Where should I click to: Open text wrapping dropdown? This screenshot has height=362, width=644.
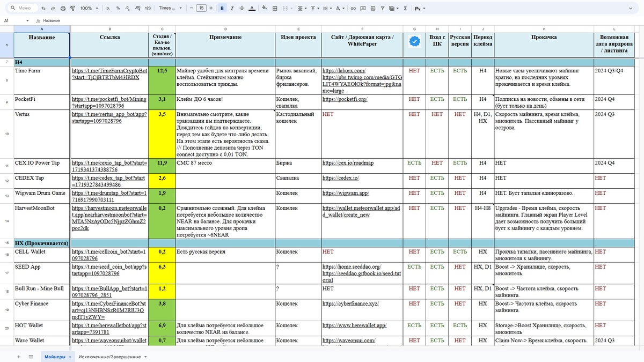coord(327,8)
